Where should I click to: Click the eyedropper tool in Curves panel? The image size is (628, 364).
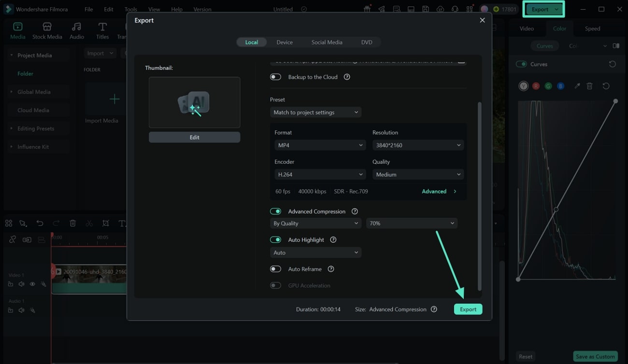point(577,86)
